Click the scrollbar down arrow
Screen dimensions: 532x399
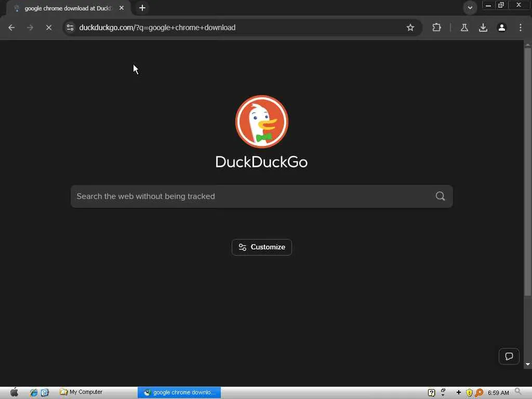[x=528, y=364]
